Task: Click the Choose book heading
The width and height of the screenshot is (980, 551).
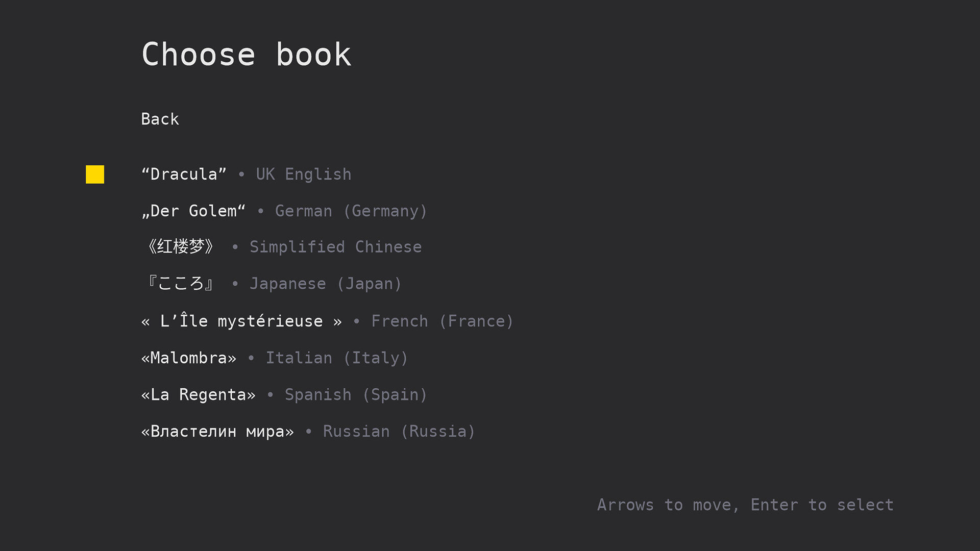Action: (x=246, y=55)
